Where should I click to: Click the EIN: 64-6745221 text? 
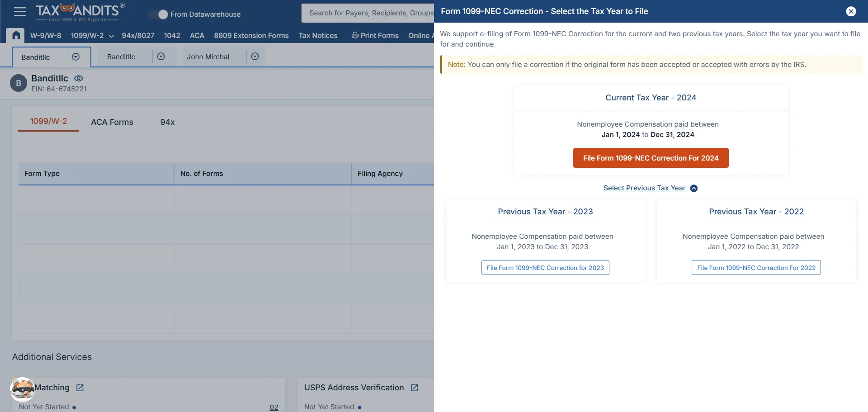point(59,89)
